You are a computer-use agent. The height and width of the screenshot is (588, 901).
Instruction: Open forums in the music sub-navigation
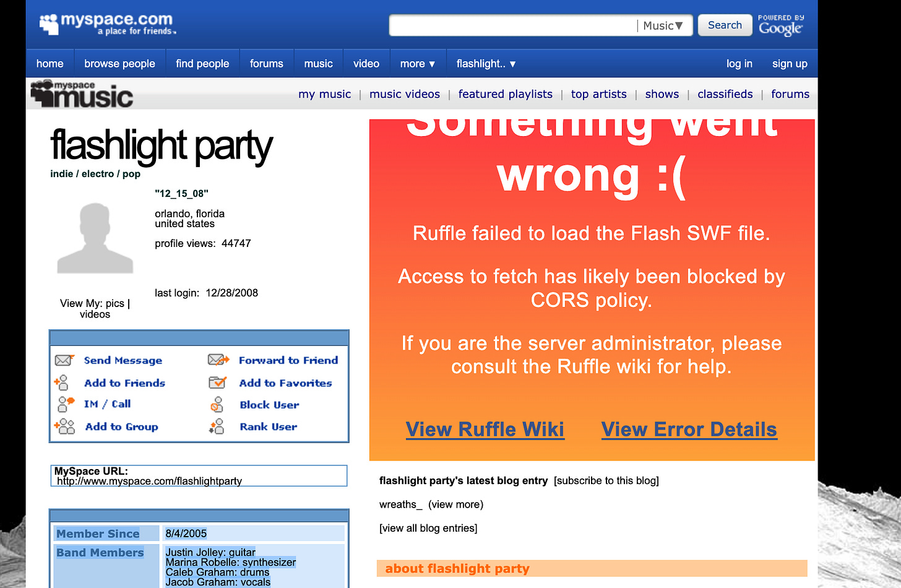790,94
